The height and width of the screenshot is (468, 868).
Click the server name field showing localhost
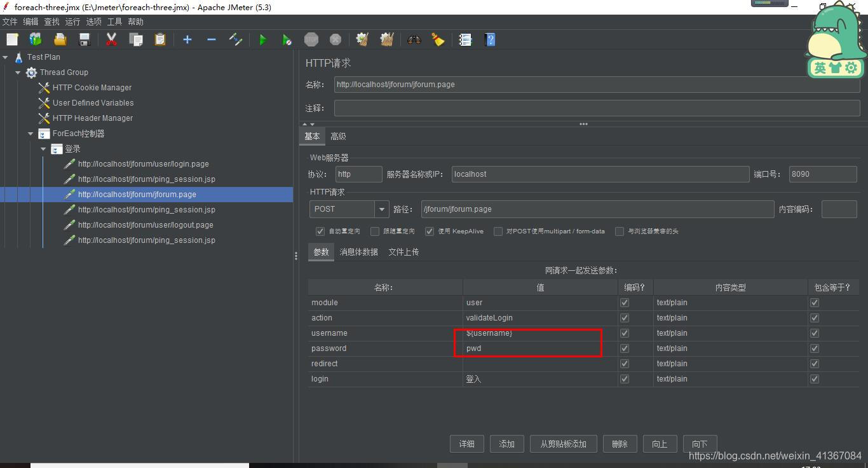[600, 174]
